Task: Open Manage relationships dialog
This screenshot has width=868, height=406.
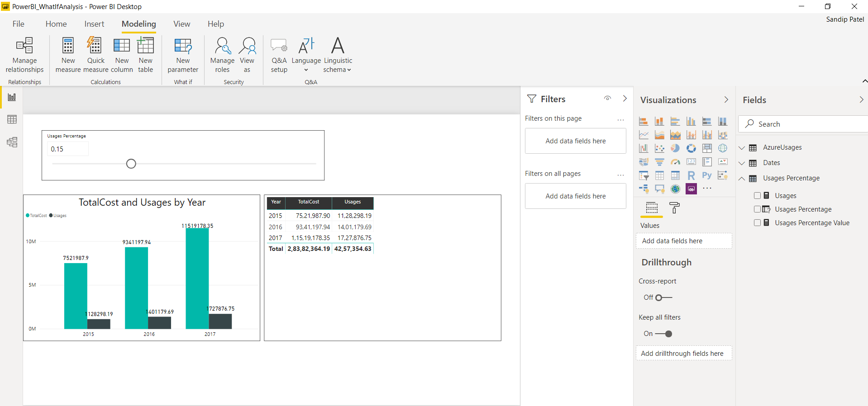Action: [x=24, y=55]
